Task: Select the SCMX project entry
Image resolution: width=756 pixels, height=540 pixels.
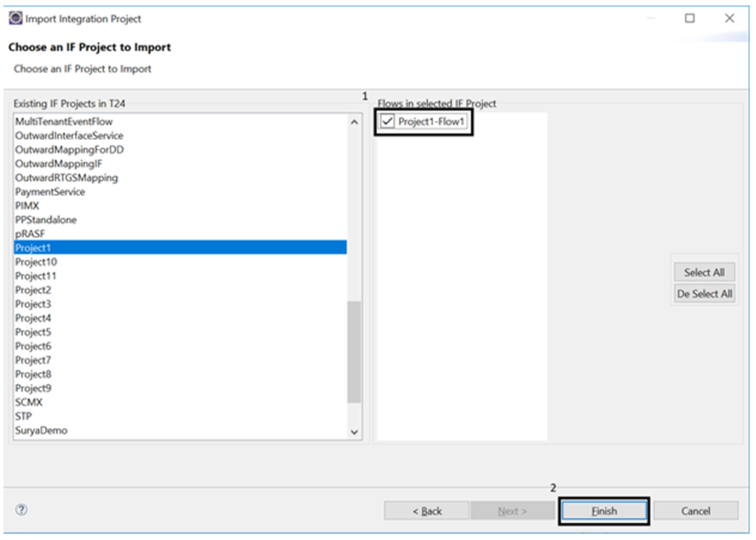Action: pyautogui.click(x=29, y=402)
